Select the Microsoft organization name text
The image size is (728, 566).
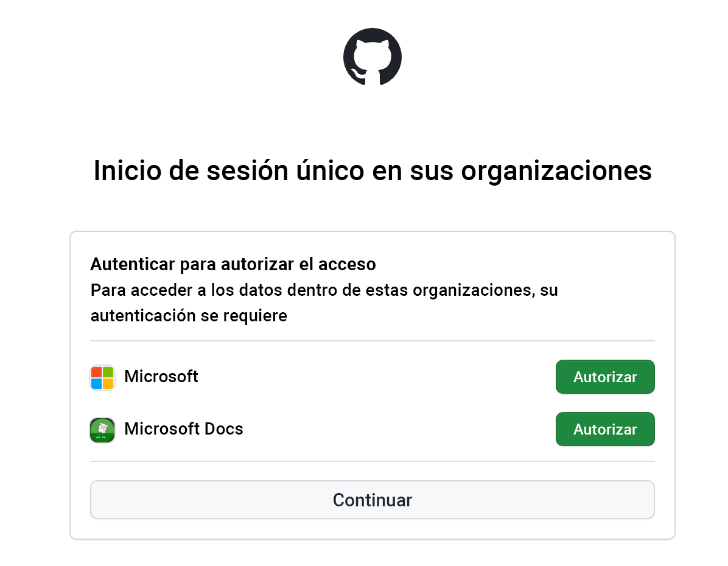(161, 376)
